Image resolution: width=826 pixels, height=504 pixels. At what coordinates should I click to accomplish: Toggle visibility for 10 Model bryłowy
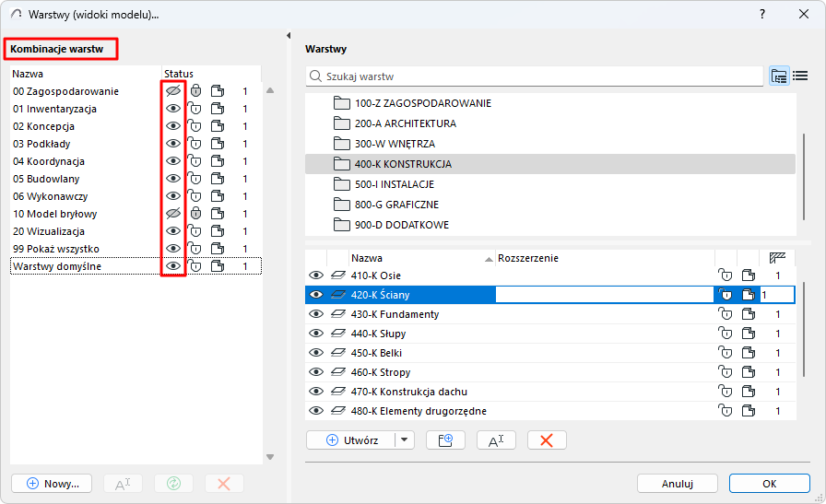coord(172,213)
